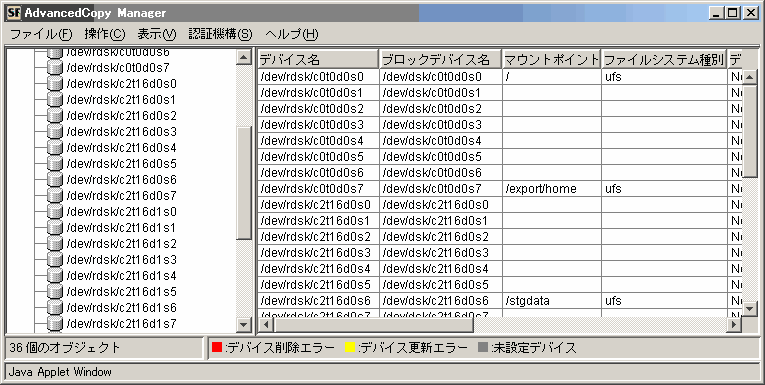The width and height of the screenshot is (765, 385).
Task: Select table cell /dev/dsk/c2t16d0s2
Action: tap(441, 237)
